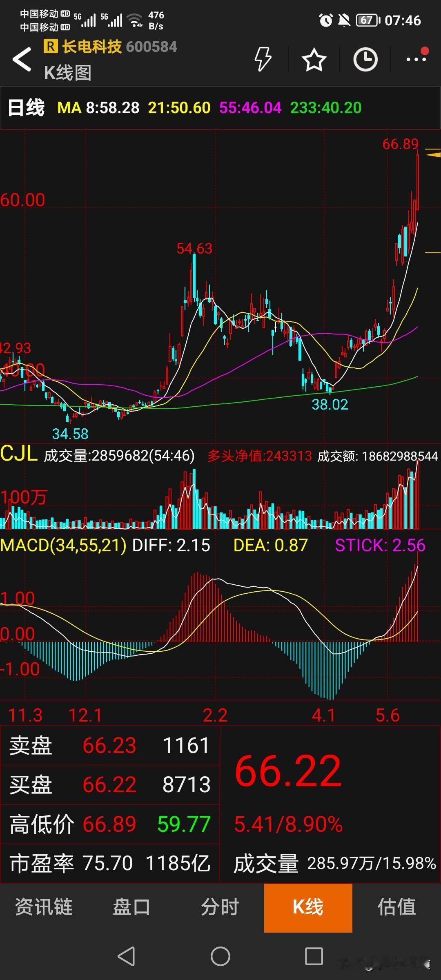Tap the 高低价 low value 59.77

coord(184,824)
